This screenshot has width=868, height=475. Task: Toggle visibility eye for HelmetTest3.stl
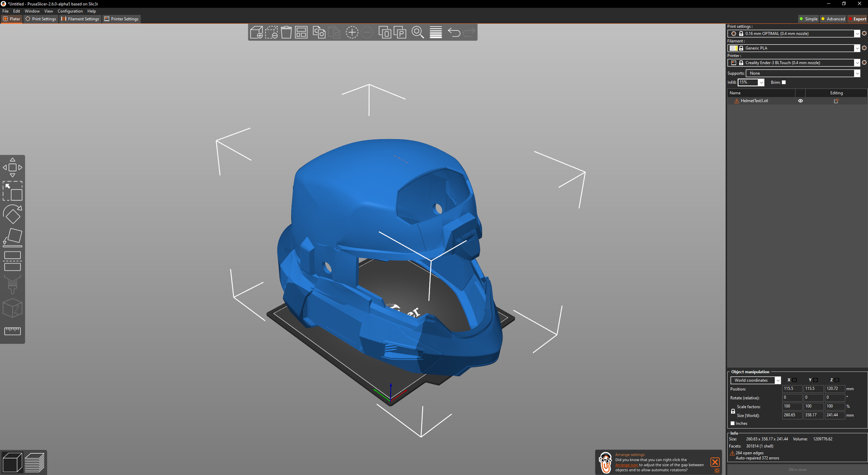point(801,101)
